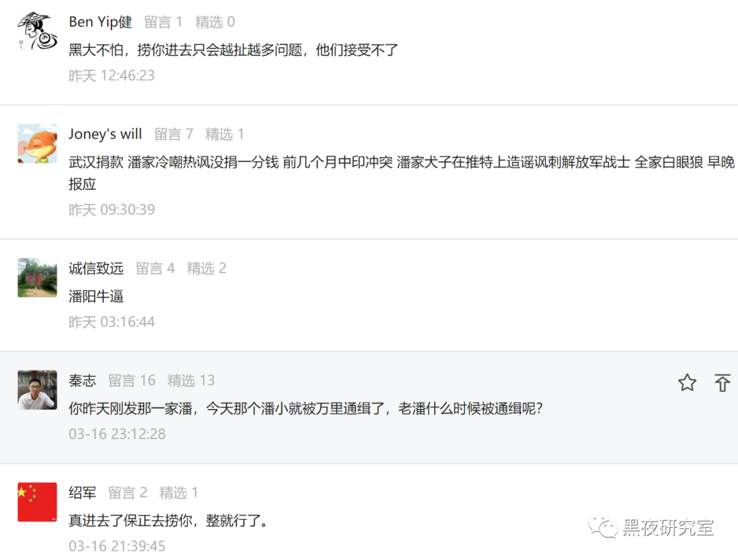The height and width of the screenshot is (560, 738).
Task: Click the comment text 潘阳牛逼
Action: point(96,296)
